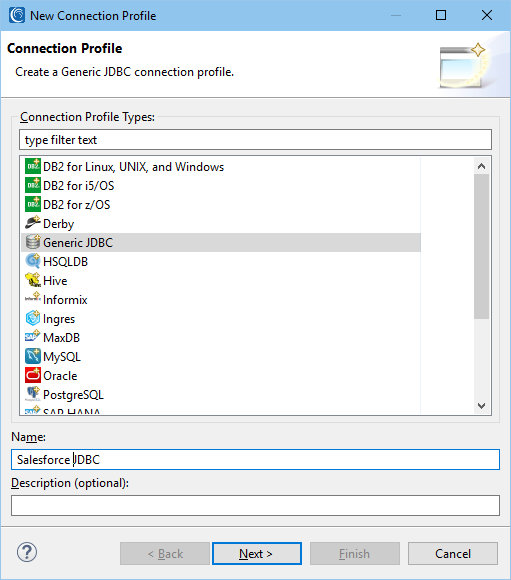Click the scroll down arrow of the list
This screenshot has height=580, width=511.
coord(481,406)
